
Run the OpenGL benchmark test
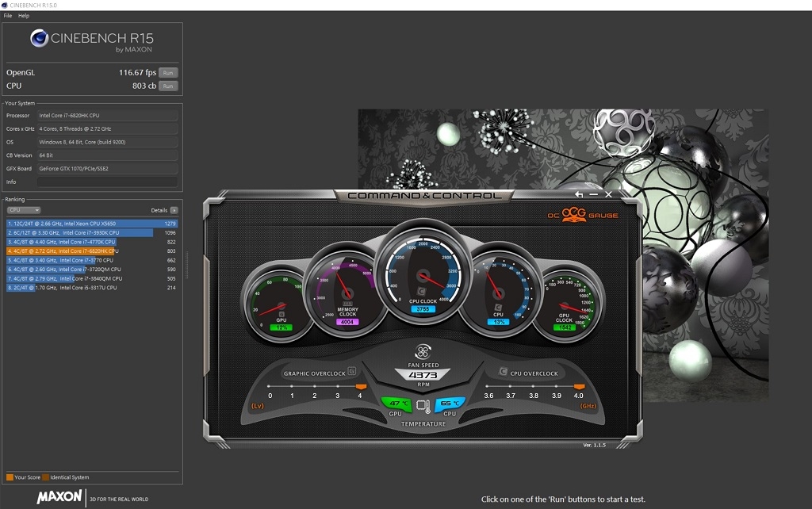(168, 72)
